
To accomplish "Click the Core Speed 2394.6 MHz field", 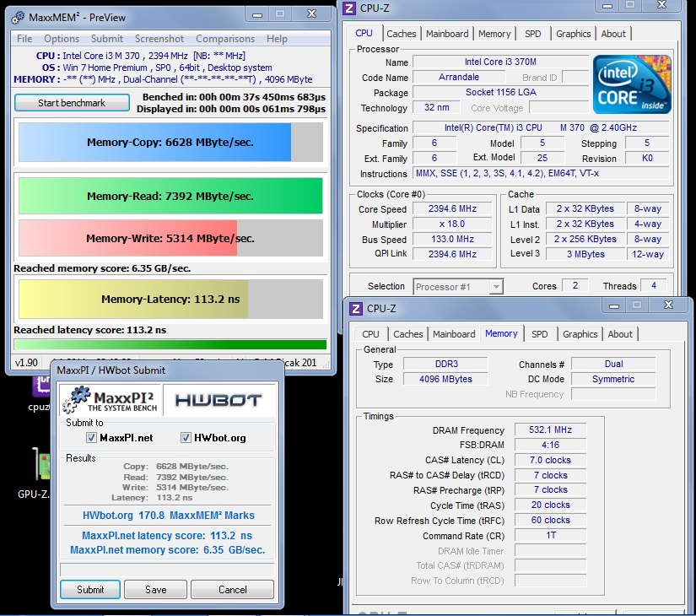I will 452,208.
